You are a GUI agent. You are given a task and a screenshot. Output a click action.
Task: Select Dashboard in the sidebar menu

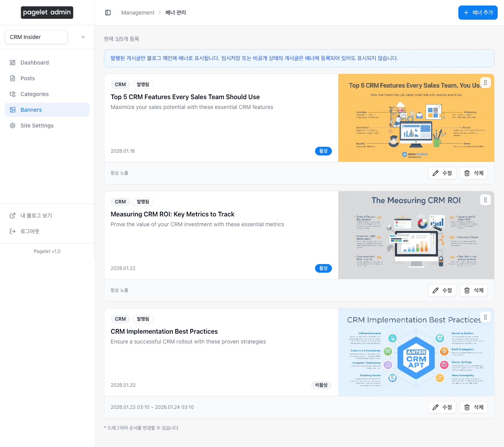(34, 63)
